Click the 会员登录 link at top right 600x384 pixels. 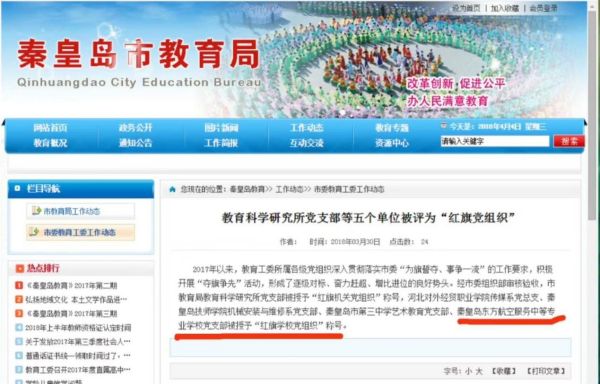(543, 8)
